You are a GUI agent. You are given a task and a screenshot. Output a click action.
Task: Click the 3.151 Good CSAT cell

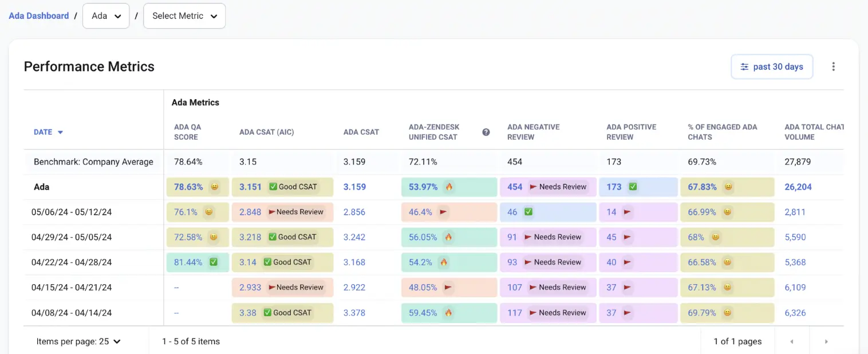pyautogui.click(x=282, y=187)
